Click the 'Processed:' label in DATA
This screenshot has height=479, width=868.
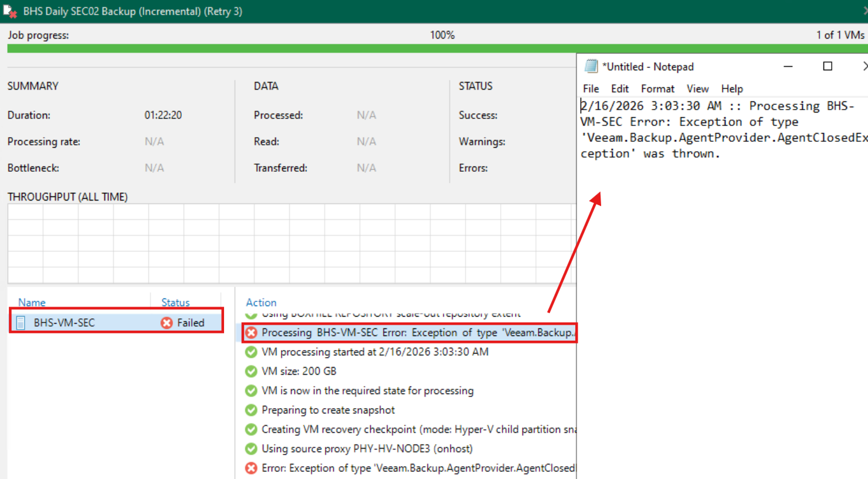pyautogui.click(x=279, y=115)
